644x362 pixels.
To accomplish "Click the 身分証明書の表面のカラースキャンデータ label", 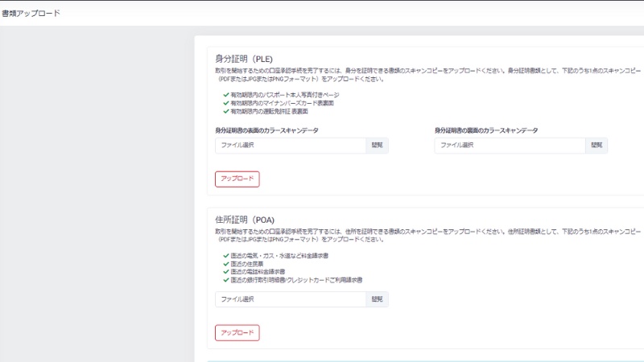I will [265, 130].
